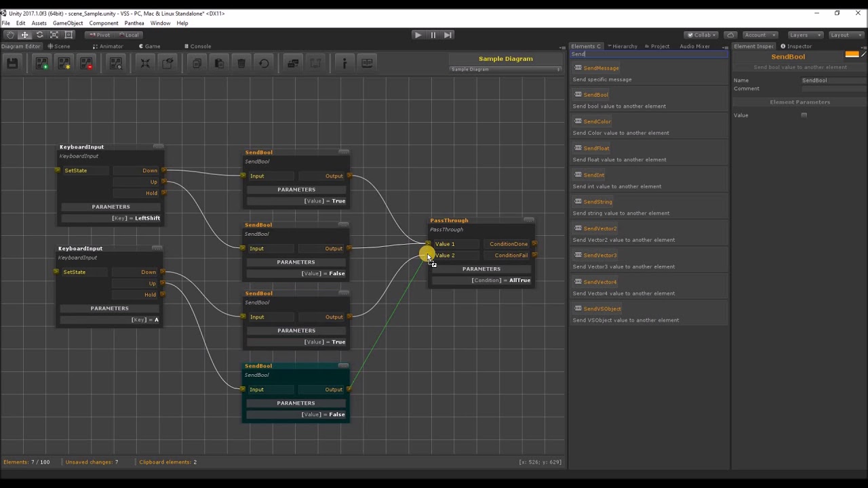Click the frame-all crosshair toolbar icon
The height and width of the screenshot is (488, 868).
tap(145, 63)
